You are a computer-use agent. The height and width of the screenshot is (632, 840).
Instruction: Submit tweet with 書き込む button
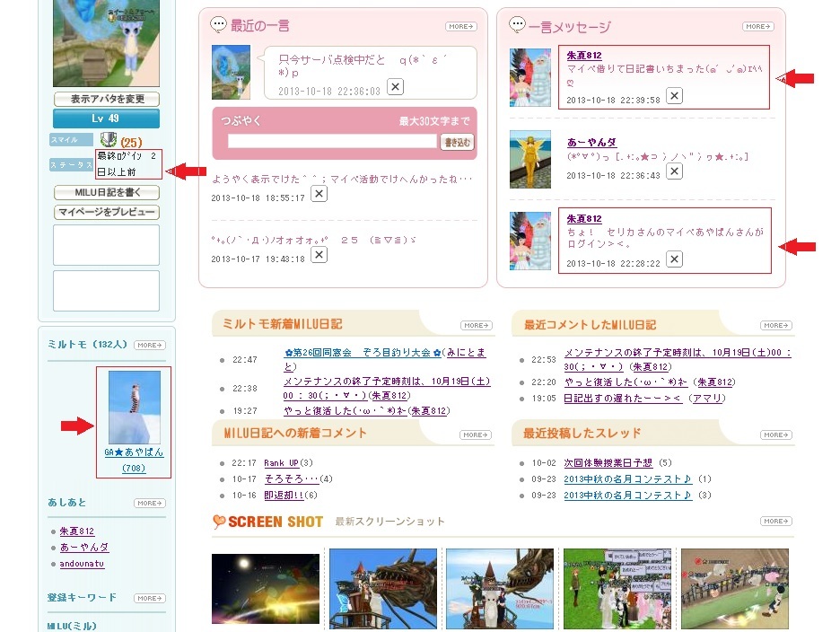click(456, 142)
